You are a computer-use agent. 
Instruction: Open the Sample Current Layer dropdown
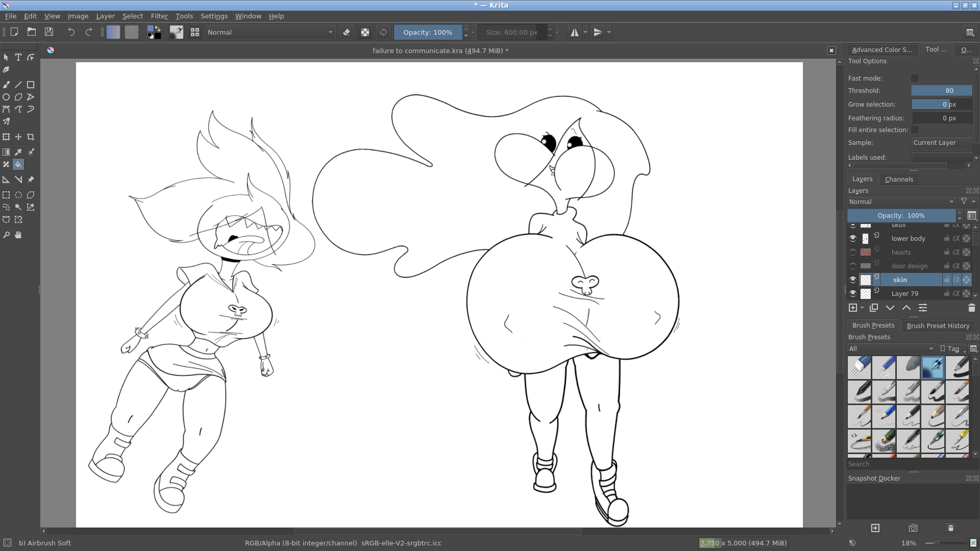[x=941, y=143]
